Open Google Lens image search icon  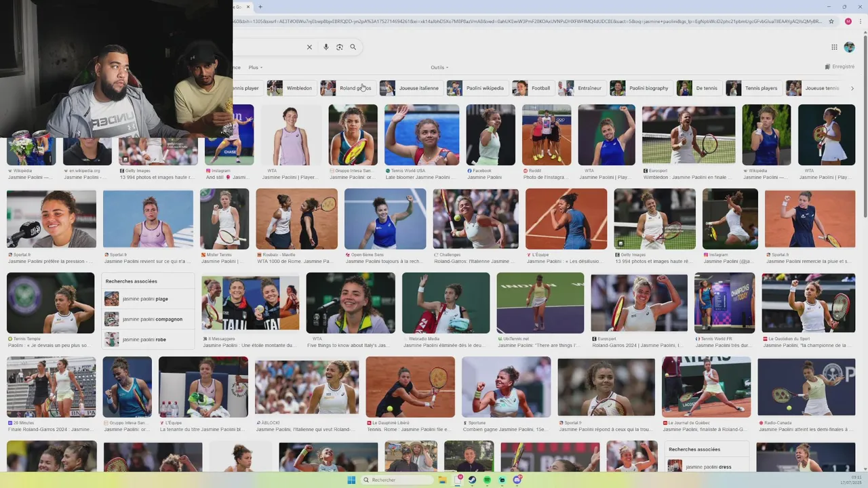(x=340, y=47)
